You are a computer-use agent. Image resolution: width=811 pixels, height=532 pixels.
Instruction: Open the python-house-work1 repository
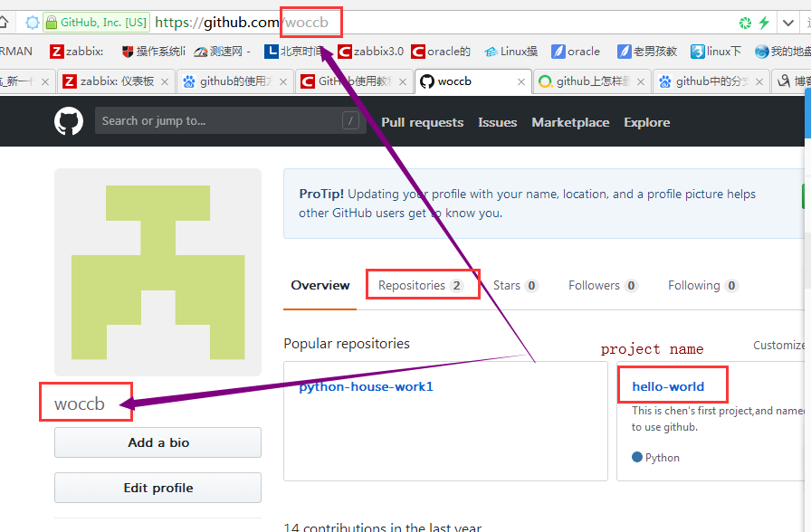tap(367, 386)
